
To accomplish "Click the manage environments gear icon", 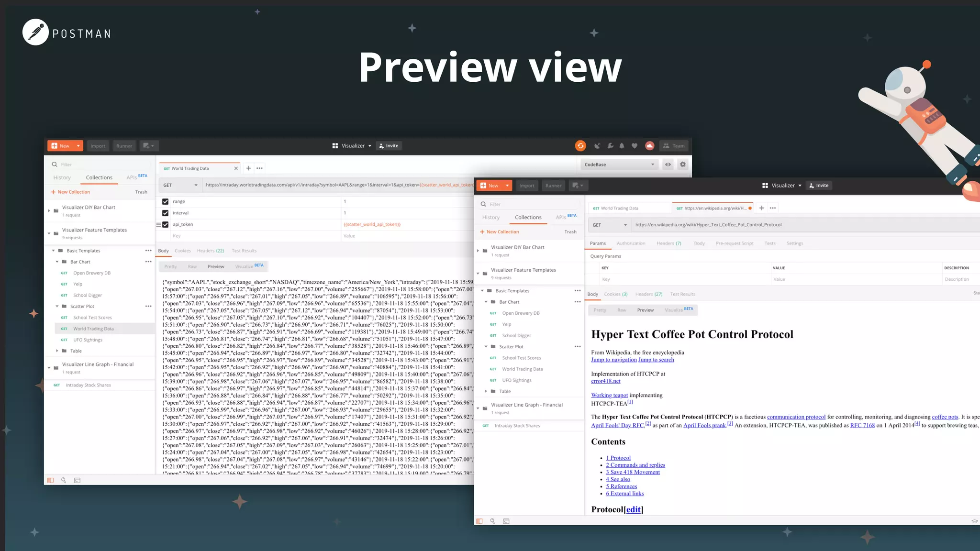I will pyautogui.click(x=683, y=165).
